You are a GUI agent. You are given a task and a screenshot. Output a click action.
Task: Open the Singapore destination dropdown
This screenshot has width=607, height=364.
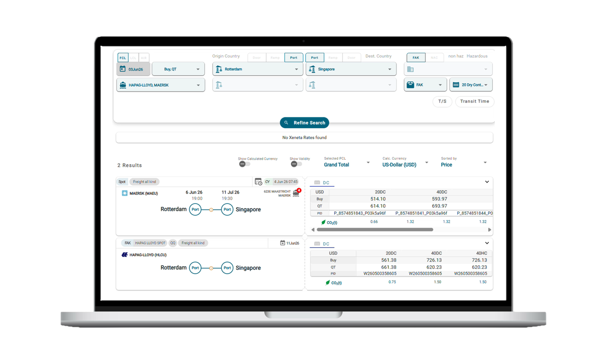coord(351,69)
